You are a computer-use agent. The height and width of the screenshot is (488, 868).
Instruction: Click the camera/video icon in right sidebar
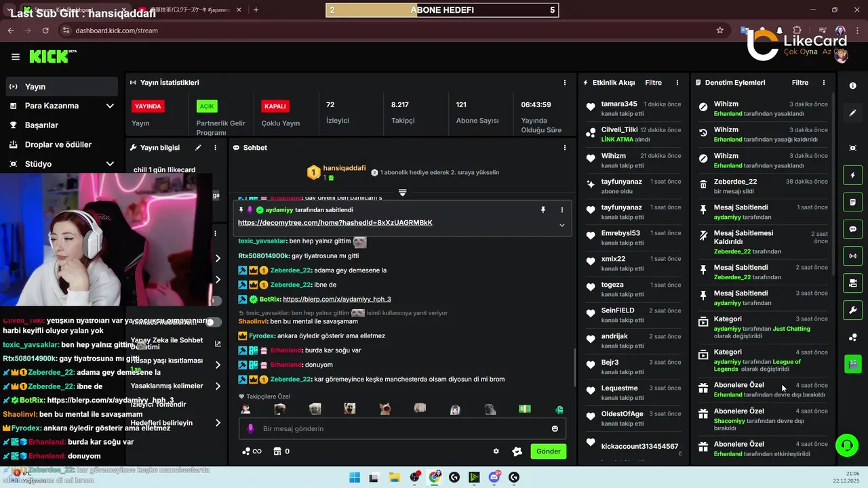pos(852,283)
